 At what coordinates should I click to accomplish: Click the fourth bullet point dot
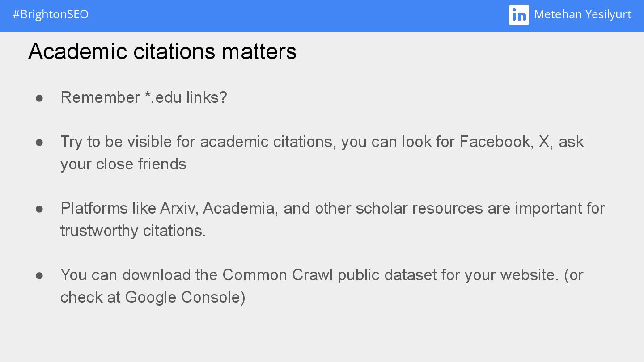coord(39,275)
